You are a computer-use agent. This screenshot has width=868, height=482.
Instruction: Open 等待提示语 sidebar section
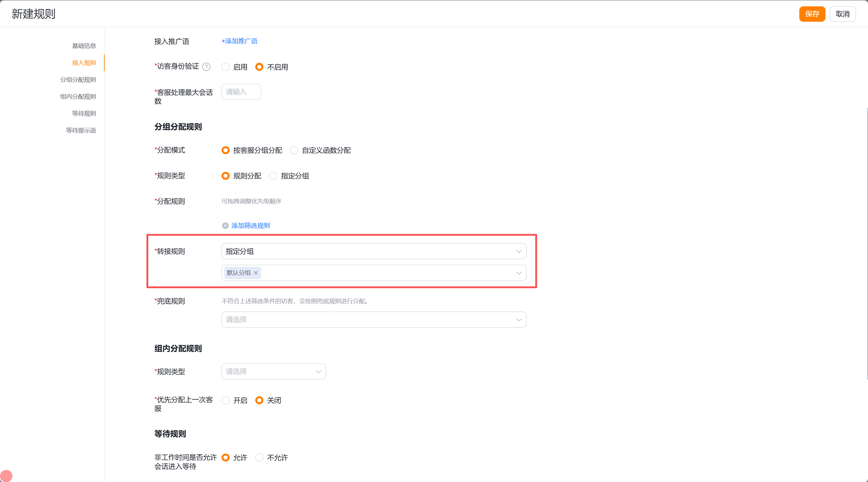(x=81, y=130)
